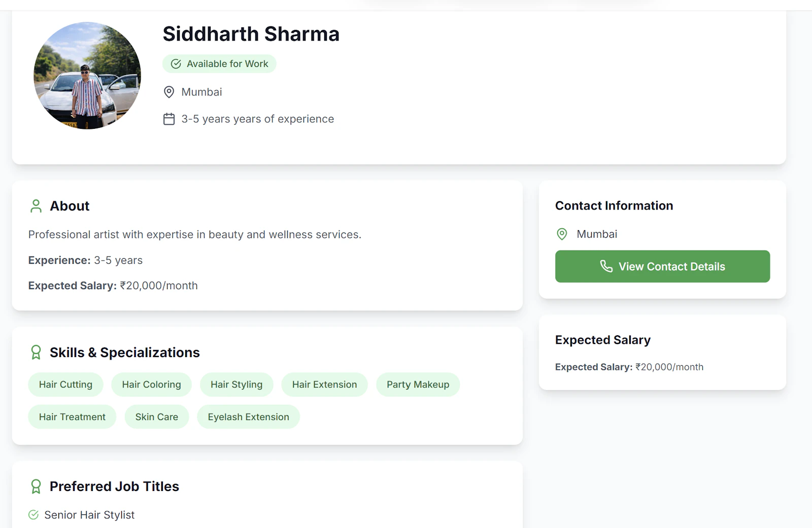812x528 pixels.
Task: Select the Hair Coloring skill chip
Action: pyautogui.click(x=151, y=384)
